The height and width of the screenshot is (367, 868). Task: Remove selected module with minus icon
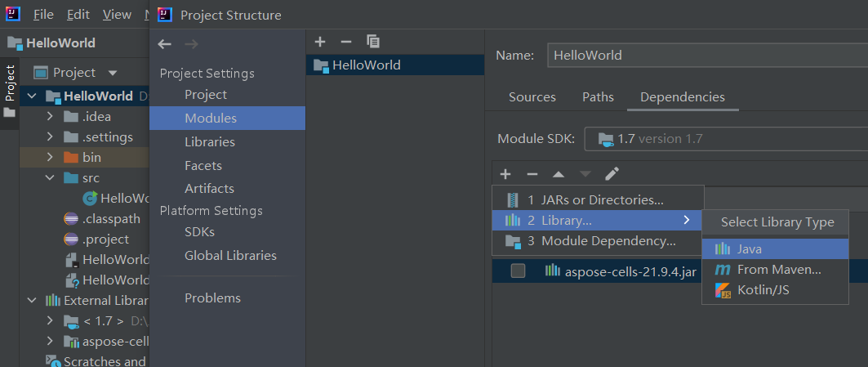(346, 42)
